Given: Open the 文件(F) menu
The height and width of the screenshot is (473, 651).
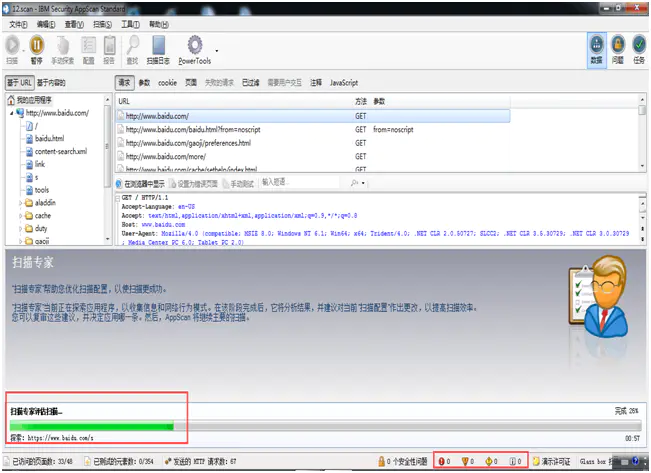Looking at the screenshot, I should pos(18,25).
